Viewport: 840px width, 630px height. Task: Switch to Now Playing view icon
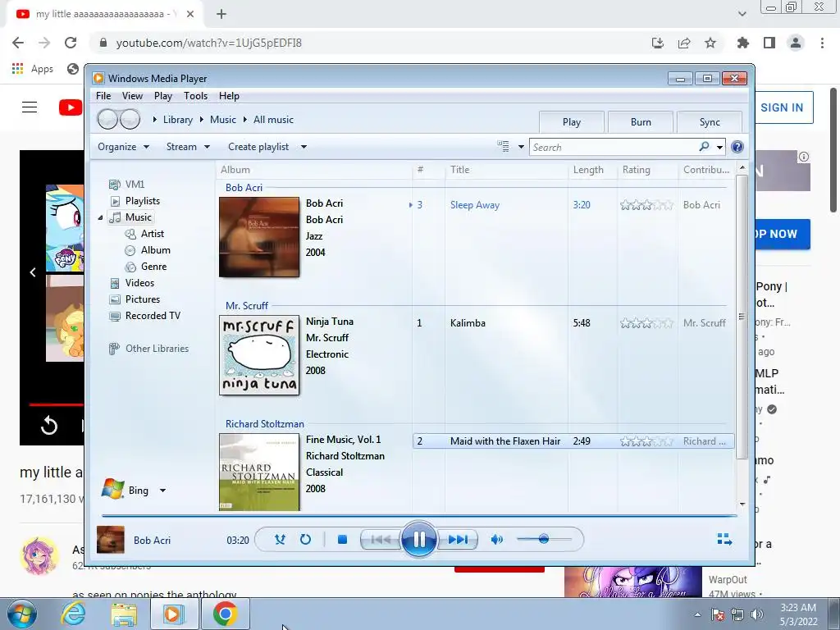[724, 539]
